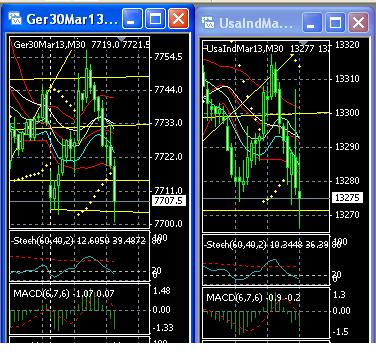This screenshot has height=361, width=376.
Task: Maximize the UsaIndMar13 chart window
Action: click(x=335, y=23)
